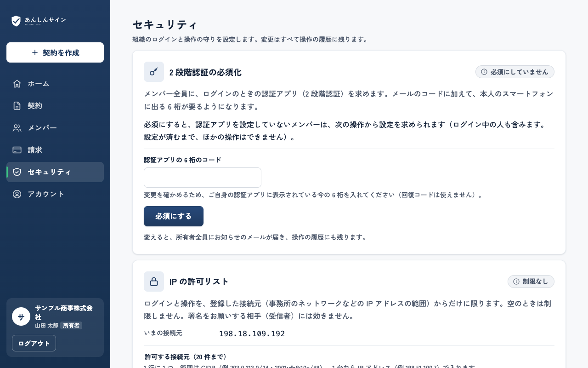Click the 必須にしていません status badge
Image resolution: width=588 pixels, height=368 pixels.
pos(515,72)
